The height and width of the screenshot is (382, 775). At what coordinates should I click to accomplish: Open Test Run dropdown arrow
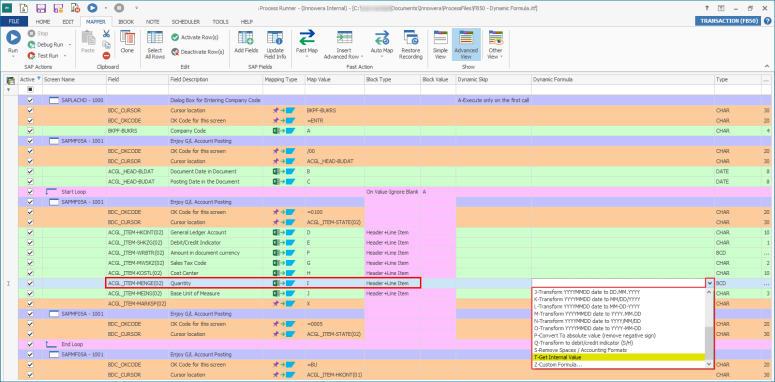coord(64,55)
